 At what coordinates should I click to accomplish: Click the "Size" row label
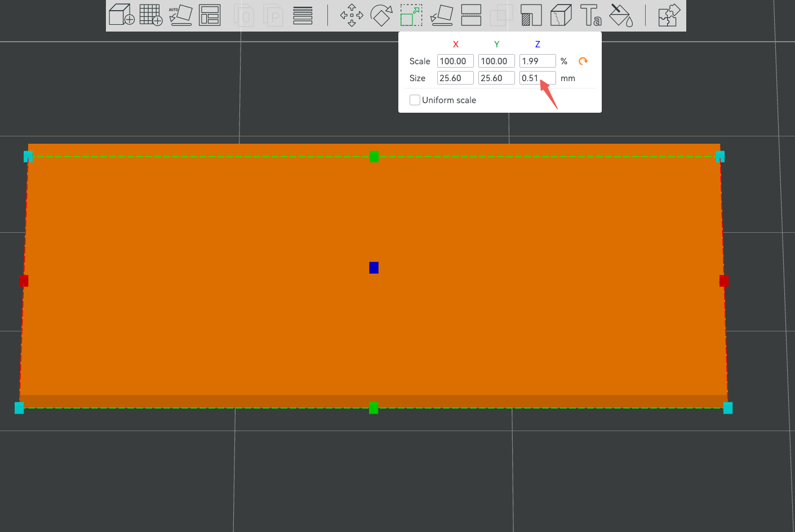[418, 78]
